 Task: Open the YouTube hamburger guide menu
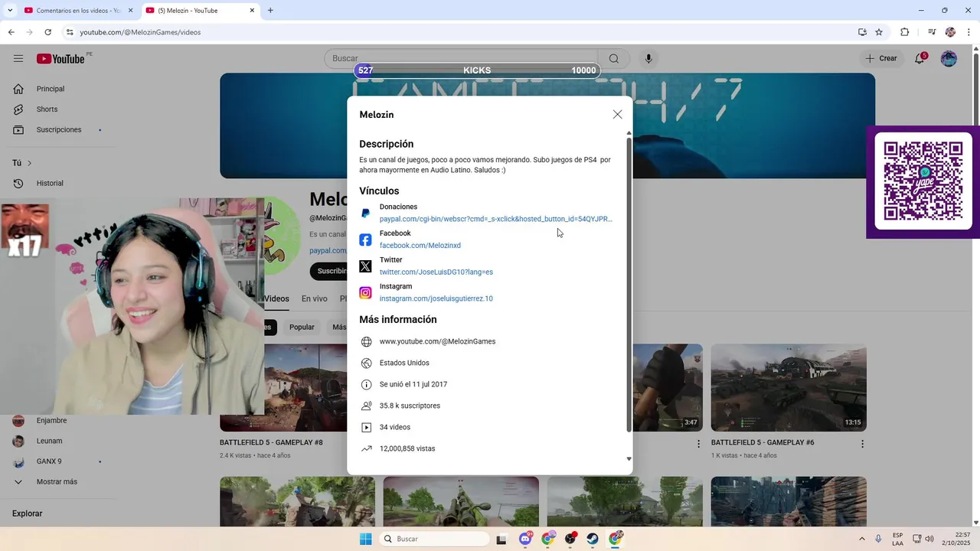tap(18, 58)
